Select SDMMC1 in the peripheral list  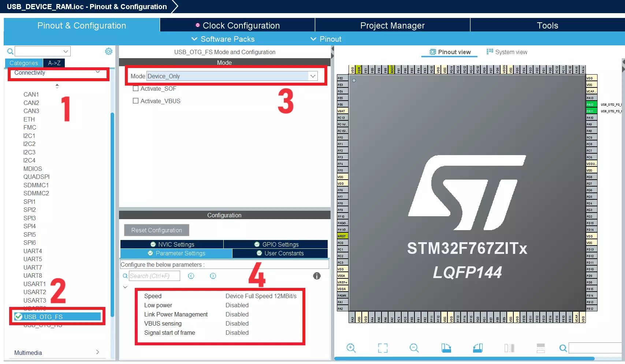click(36, 185)
